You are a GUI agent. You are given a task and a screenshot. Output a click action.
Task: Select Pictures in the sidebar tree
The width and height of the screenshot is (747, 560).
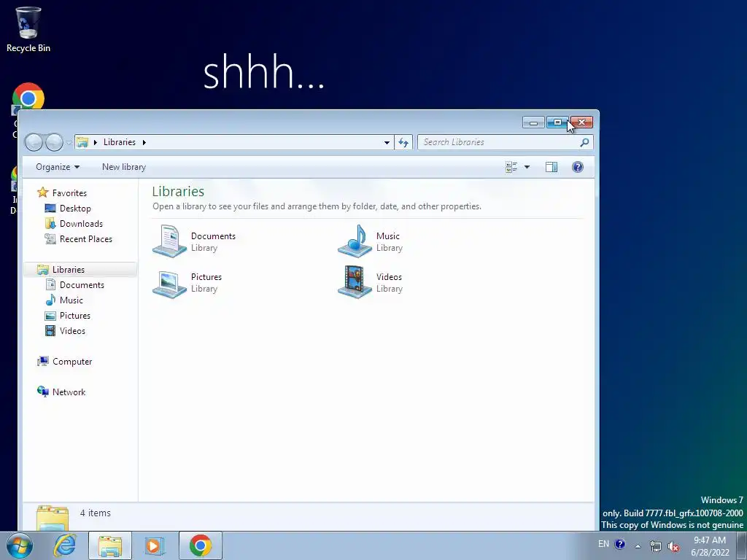point(75,316)
